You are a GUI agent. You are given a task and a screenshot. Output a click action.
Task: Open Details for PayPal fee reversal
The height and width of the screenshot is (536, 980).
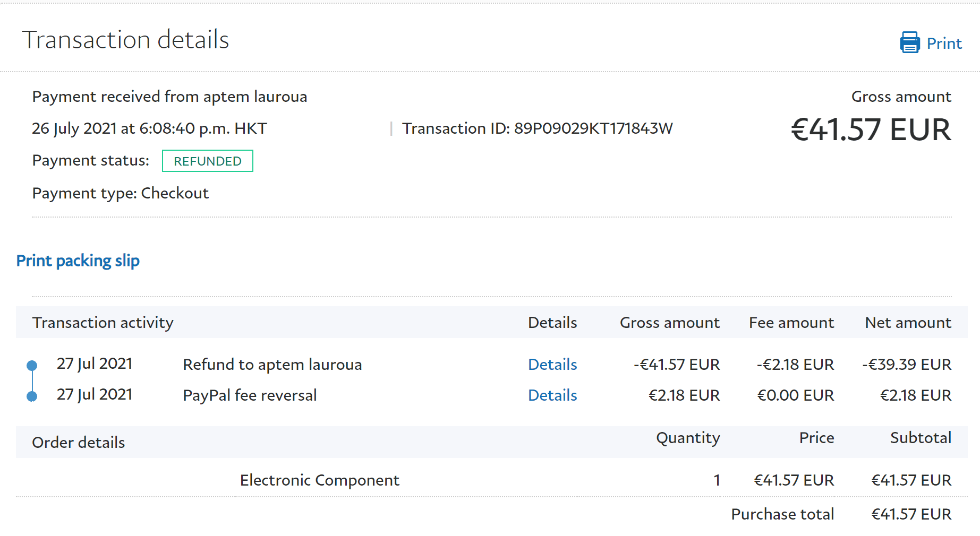[x=552, y=395]
